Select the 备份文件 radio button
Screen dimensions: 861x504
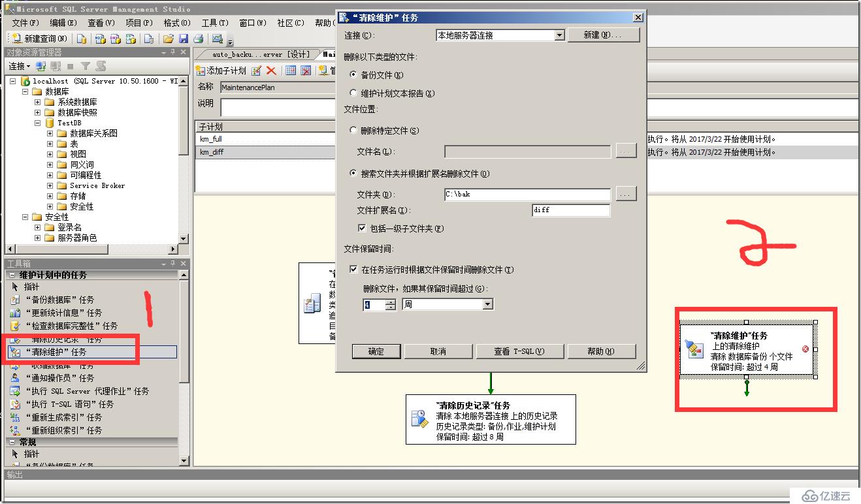[x=353, y=75]
